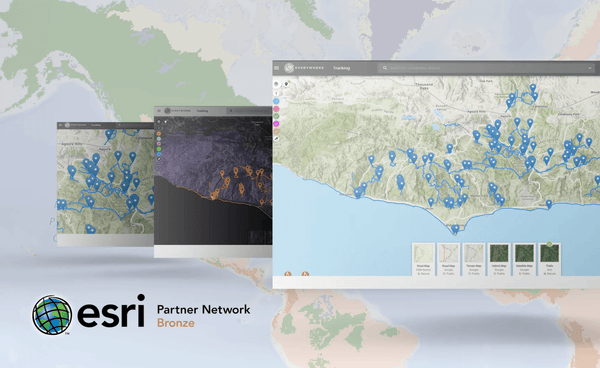
Task: Select the black draw tool icon in large window
Action: pos(276,138)
